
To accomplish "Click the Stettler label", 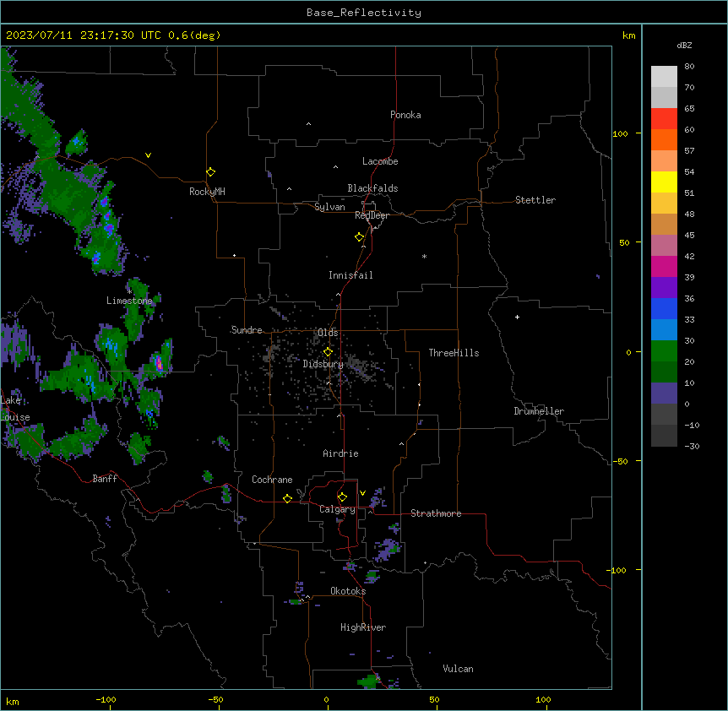I will tap(535, 200).
